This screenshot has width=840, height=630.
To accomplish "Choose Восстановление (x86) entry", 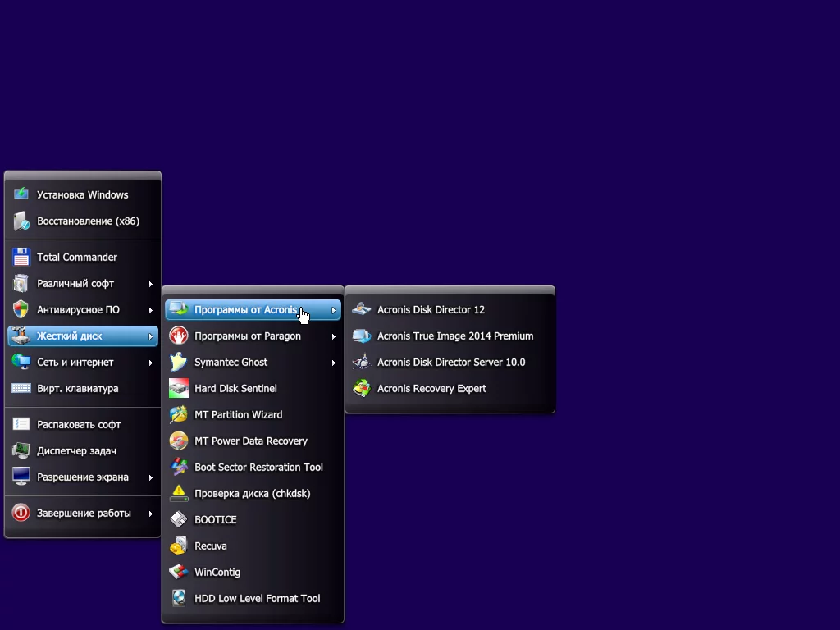I will coord(83,221).
